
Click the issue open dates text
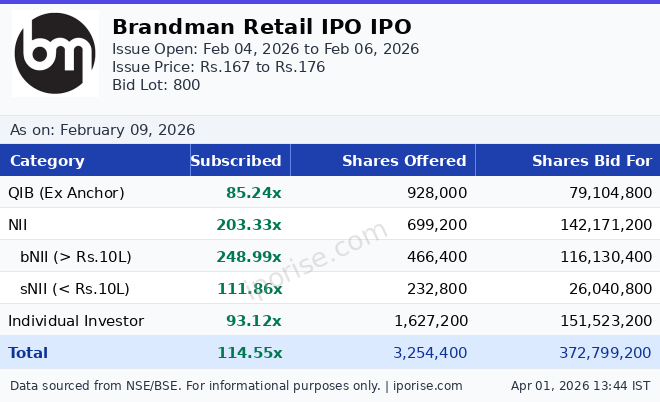265,49
